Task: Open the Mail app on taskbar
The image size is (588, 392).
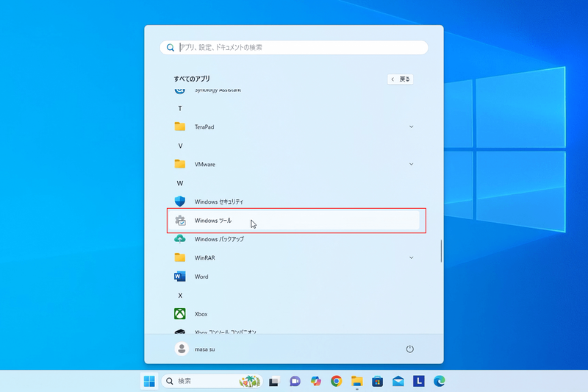Action: (398, 381)
